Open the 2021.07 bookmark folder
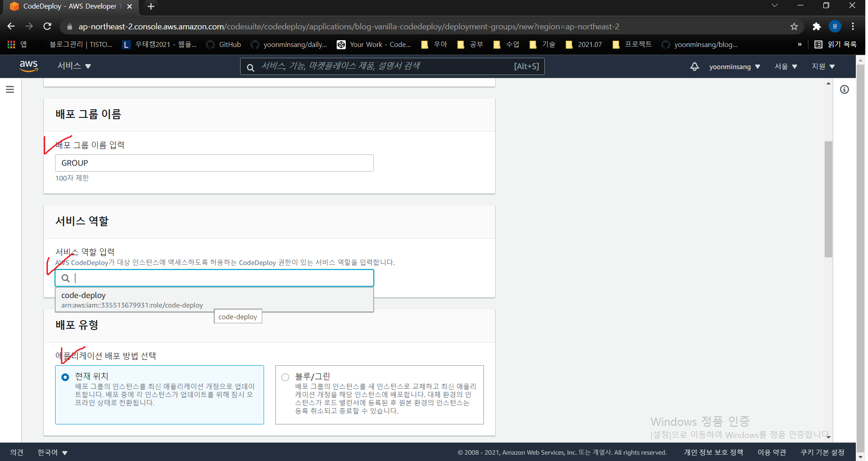Viewport: 868px width, 461px height. point(584,44)
